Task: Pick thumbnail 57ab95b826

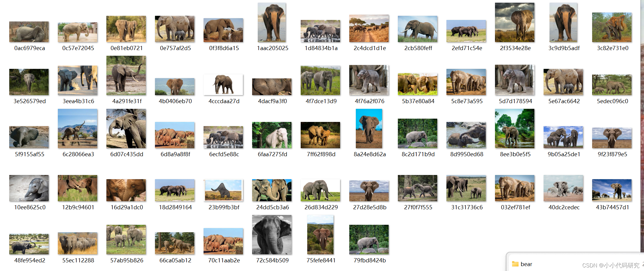Action: 126,240
